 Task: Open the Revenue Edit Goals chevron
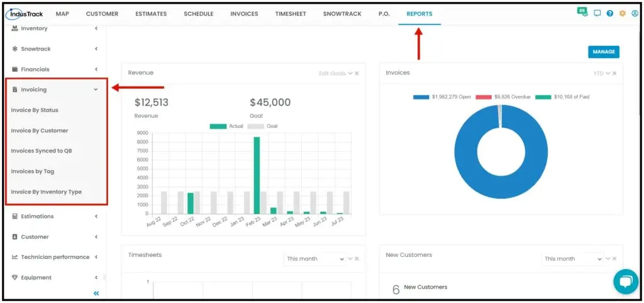[350, 74]
